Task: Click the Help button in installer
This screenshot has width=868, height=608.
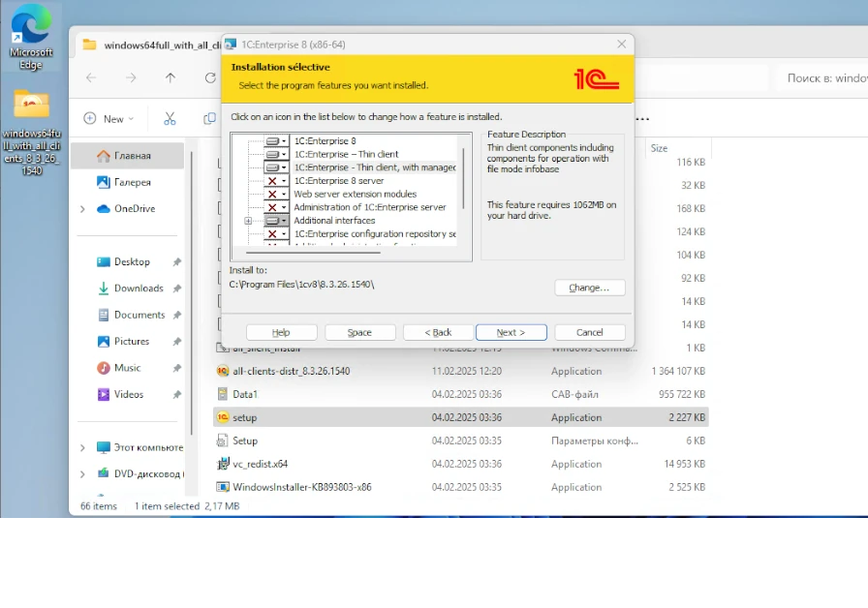Action: coord(281,332)
